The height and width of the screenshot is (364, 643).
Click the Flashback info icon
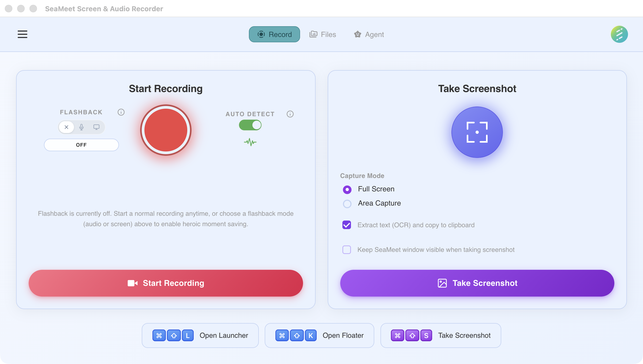pyautogui.click(x=121, y=112)
